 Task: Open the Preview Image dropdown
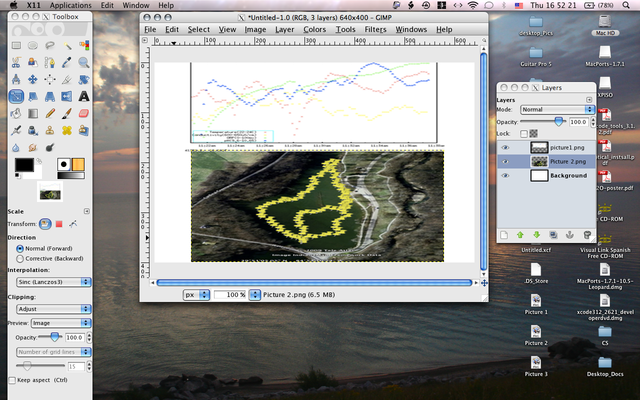[60, 323]
